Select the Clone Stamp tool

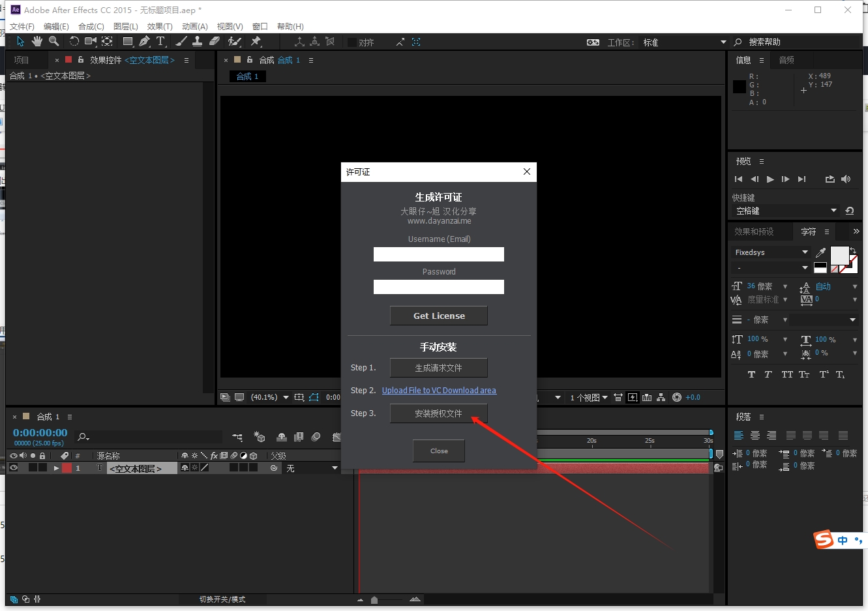[198, 42]
